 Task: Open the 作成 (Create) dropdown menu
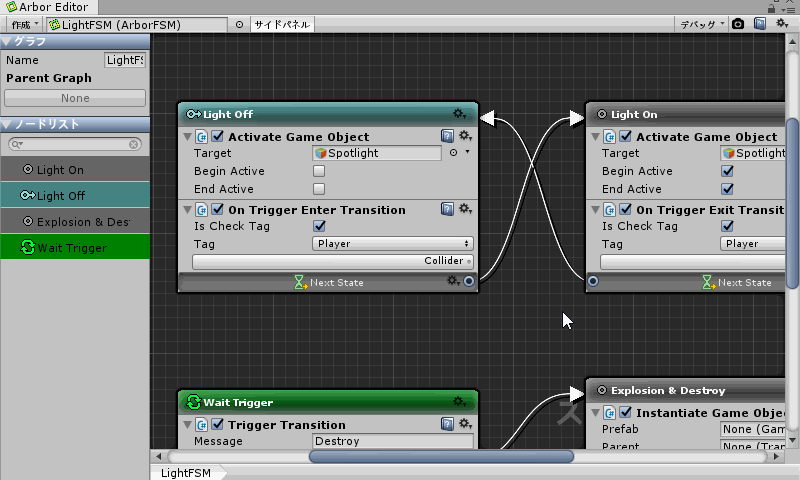[25, 24]
